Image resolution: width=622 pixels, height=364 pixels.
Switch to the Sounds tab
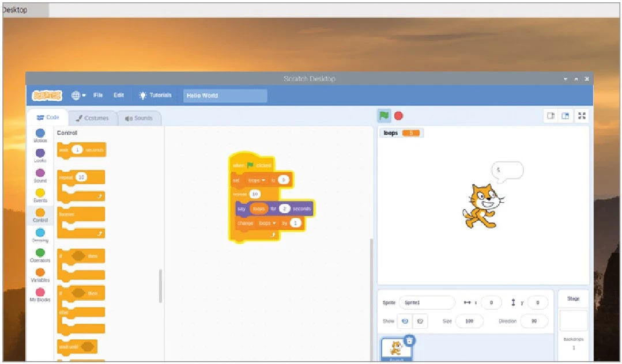[x=139, y=118]
